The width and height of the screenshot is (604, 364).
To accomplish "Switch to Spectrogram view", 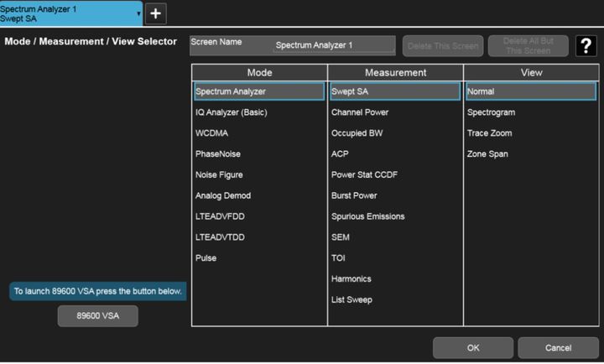I will (x=491, y=112).
